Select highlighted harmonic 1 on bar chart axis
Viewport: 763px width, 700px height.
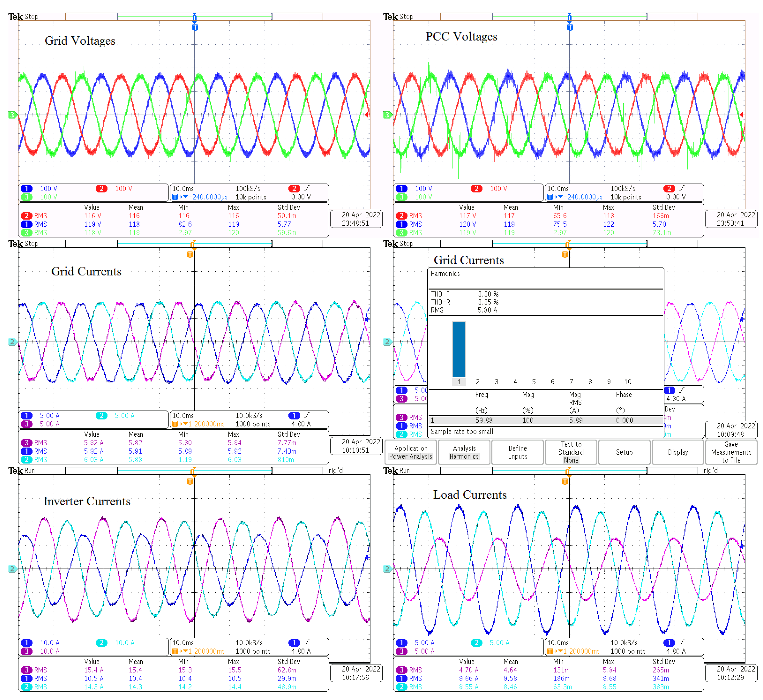[x=459, y=382]
